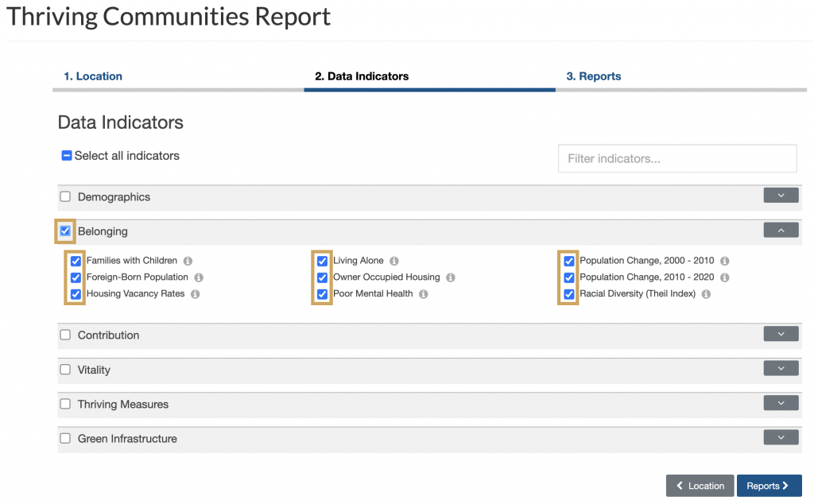Open Owner Occupied Housing info icon
This screenshot has height=504, width=814.
[451, 277]
